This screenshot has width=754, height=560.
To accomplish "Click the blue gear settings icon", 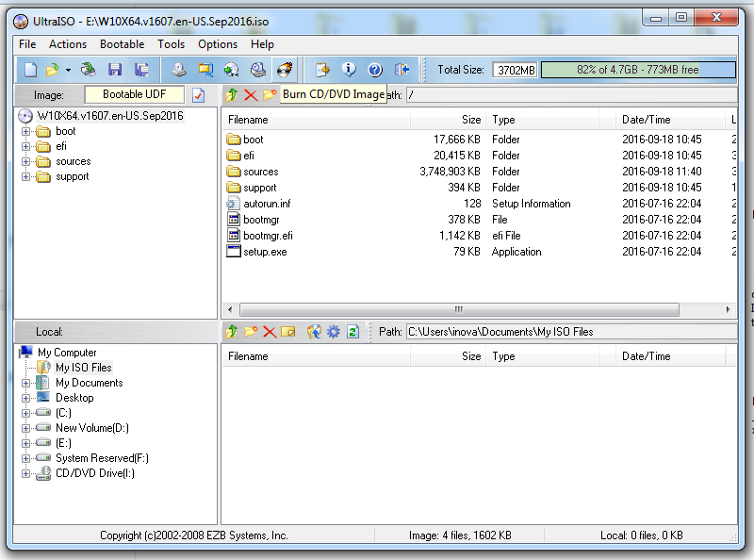I will pos(334,332).
